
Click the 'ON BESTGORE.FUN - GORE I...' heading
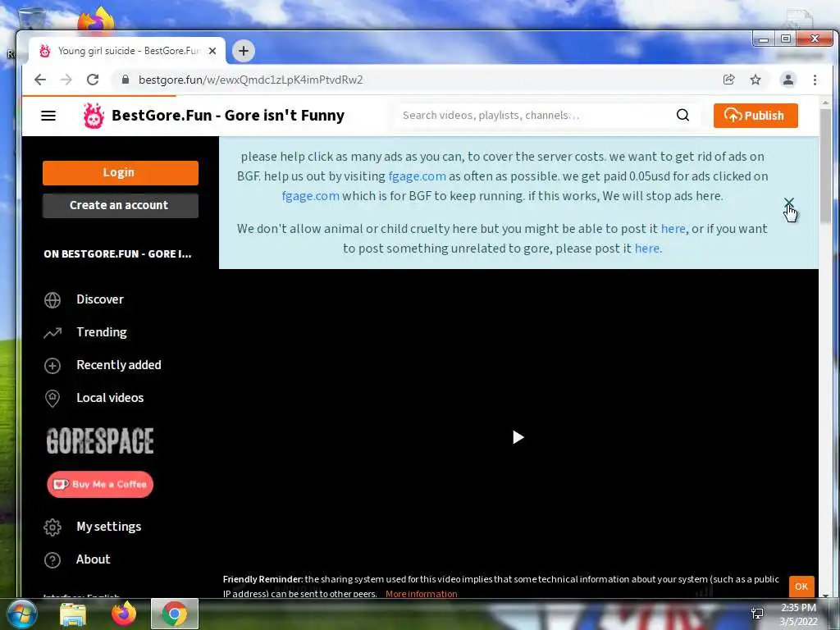[117, 254]
